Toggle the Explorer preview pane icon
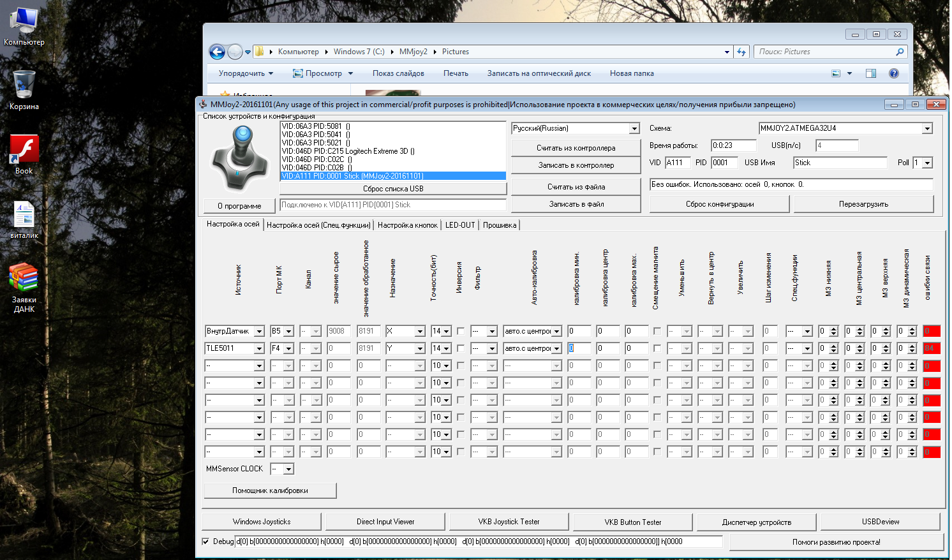This screenshot has height=560, width=952. tap(870, 73)
